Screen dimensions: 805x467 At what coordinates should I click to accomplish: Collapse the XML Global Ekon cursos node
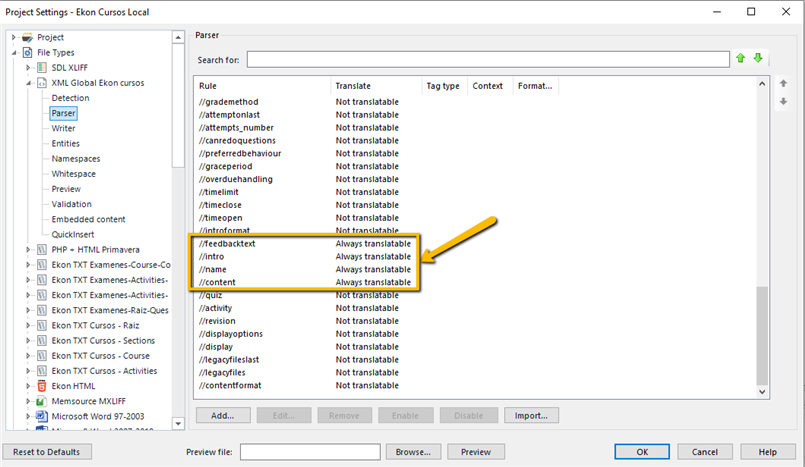(28, 83)
